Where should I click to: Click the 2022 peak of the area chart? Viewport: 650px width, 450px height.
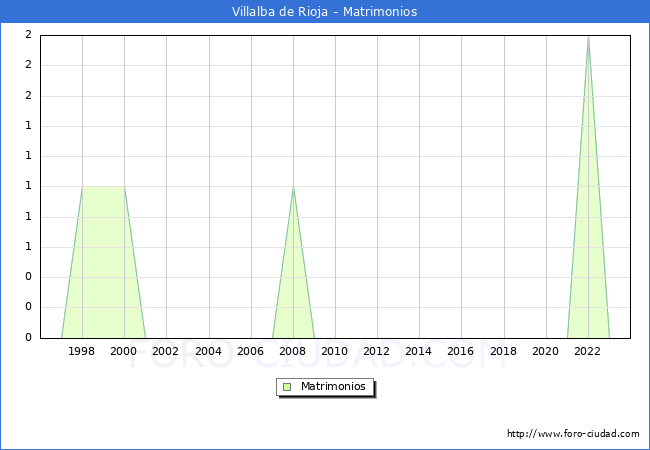pyautogui.click(x=588, y=38)
